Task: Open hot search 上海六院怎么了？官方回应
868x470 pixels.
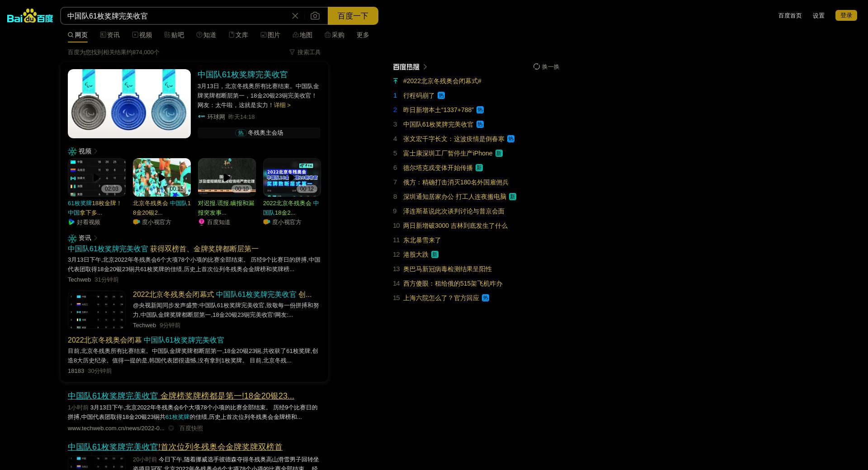Action: [x=441, y=298]
